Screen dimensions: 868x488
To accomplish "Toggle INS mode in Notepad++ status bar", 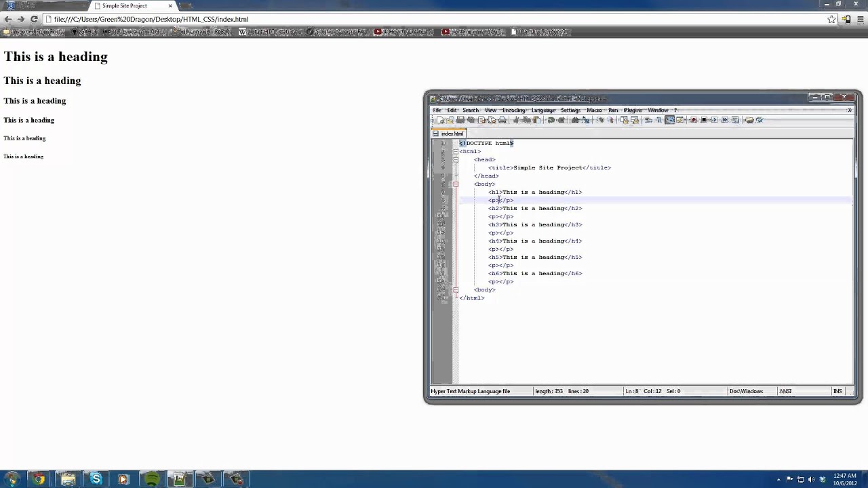I will tap(838, 391).
